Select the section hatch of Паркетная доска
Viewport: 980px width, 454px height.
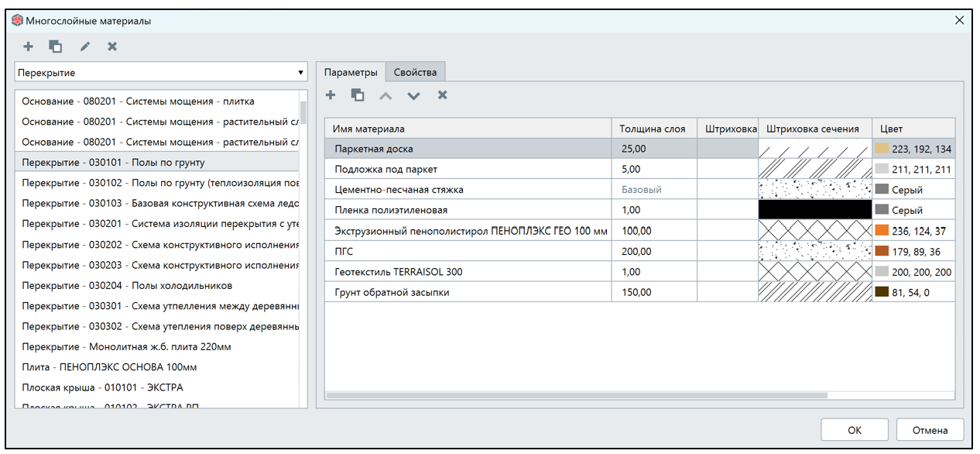click(x=814, y=149)
